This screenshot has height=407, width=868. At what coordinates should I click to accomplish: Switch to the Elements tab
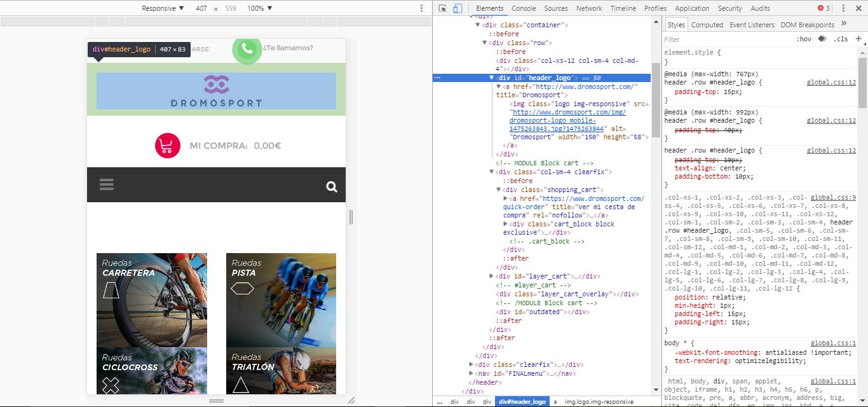coord(489,8)
